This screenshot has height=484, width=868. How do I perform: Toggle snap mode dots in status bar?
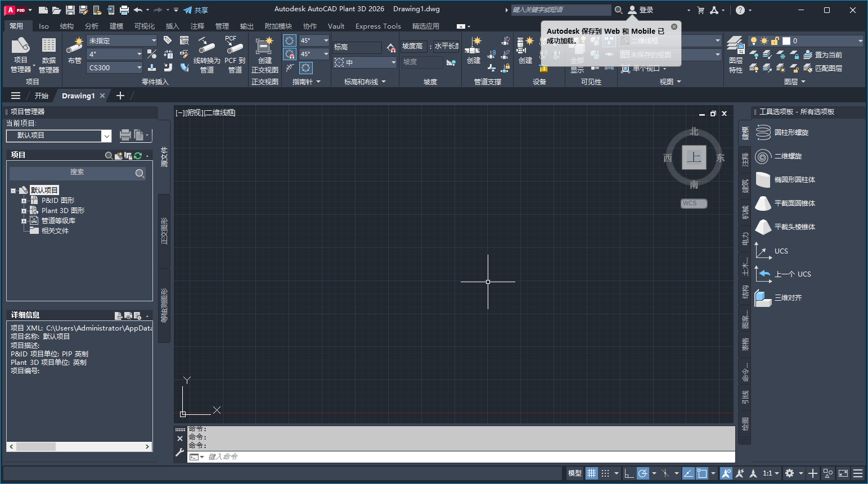(605, 473)
